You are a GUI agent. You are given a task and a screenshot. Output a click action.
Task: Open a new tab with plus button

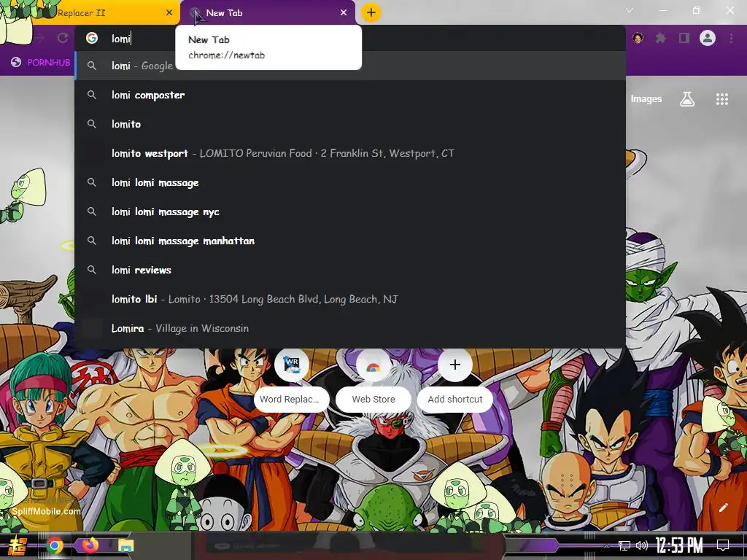pos(371,12)
